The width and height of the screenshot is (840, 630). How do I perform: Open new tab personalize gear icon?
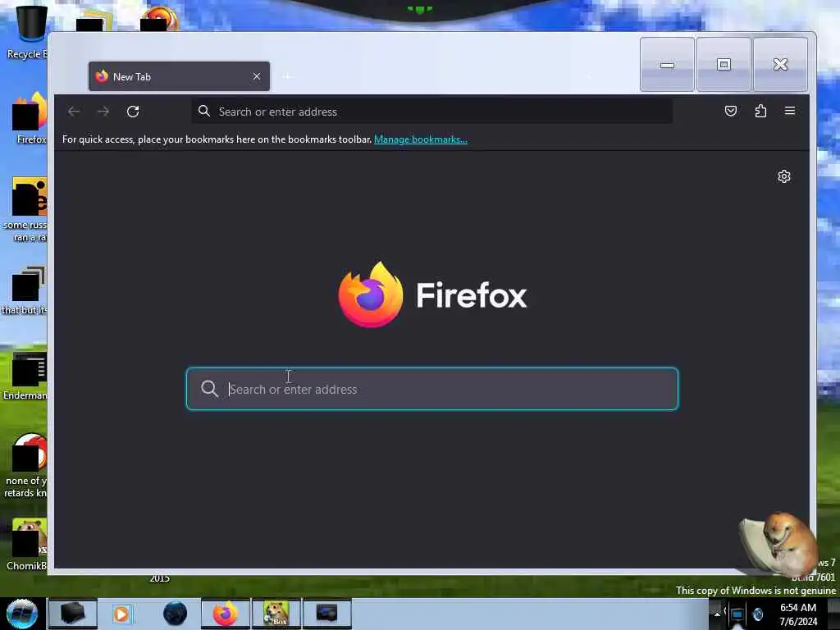pyautogui.click(x=784, y=176)
